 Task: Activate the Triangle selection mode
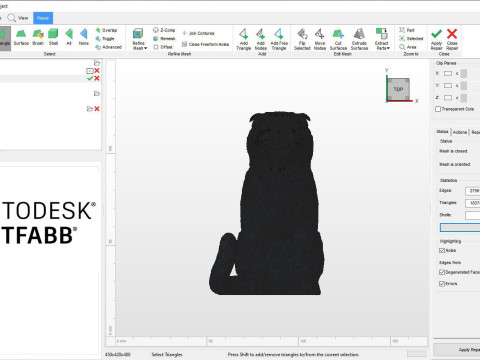coord(5,38)
